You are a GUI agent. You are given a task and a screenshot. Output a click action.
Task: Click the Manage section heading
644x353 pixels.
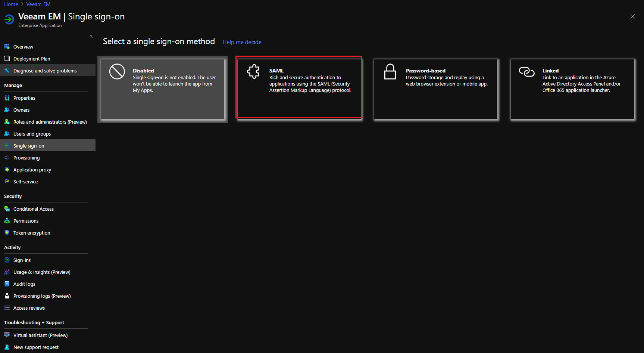coord(13,86)
